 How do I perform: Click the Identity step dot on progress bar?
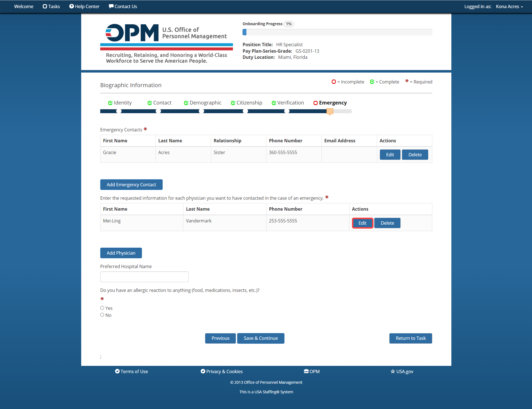[x=119, y=111]
